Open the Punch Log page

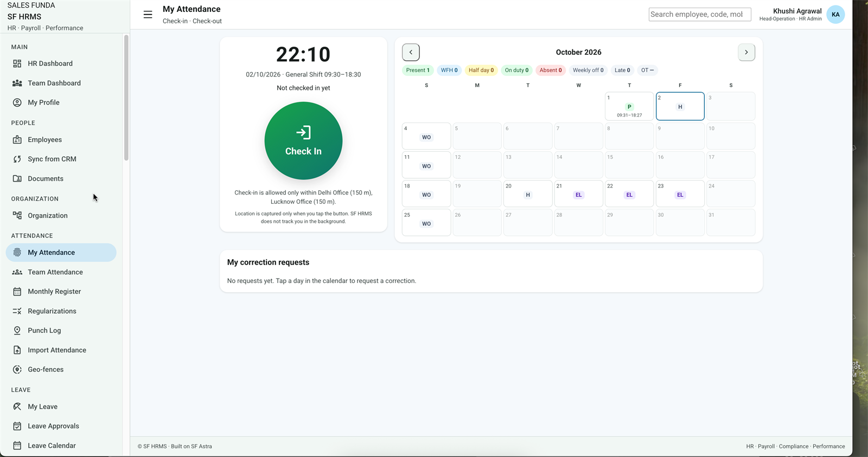click(61, 331)
